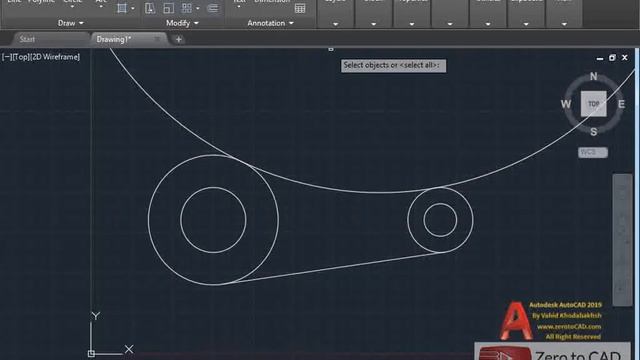Image resolution: width=640 pixels, height=360 pixels.
Task: Click the W compass letter on ViewCube
Action: click(x=566, y=104)
